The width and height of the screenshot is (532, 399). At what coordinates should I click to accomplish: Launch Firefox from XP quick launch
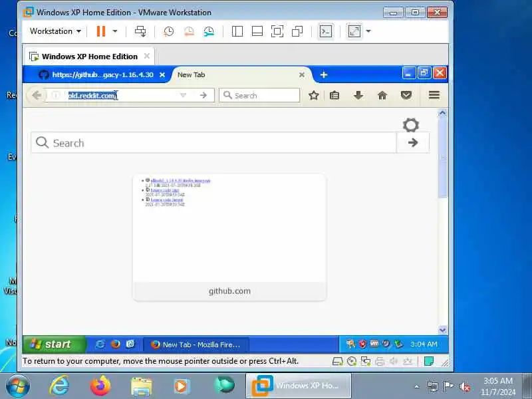115,344
